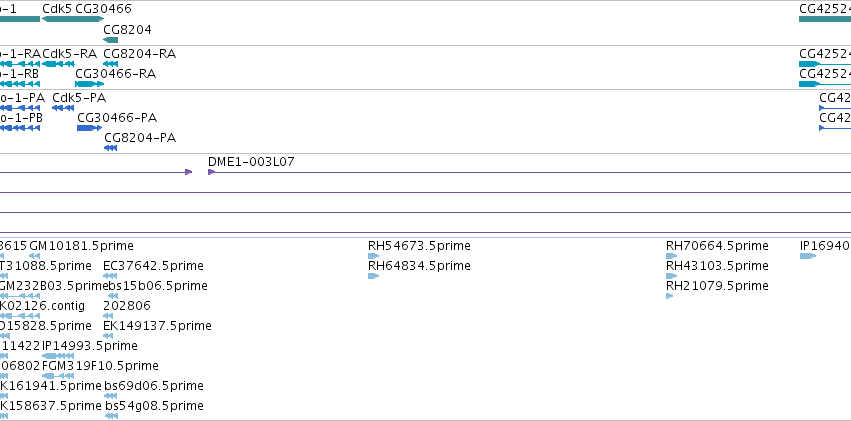Screen dimensions: 851x421
Task: Click the 202806 feature label
Action: 127,306
